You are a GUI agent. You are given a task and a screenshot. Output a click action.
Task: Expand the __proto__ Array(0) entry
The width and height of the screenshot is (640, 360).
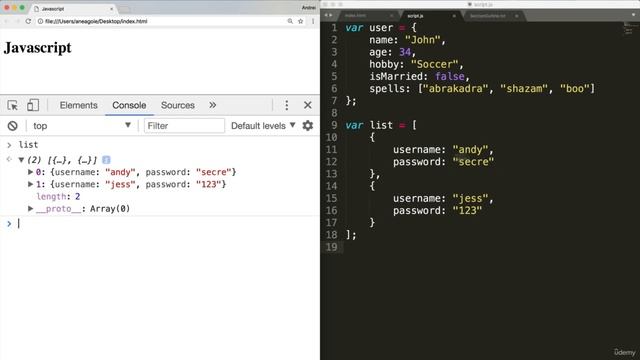click(30, 209)
